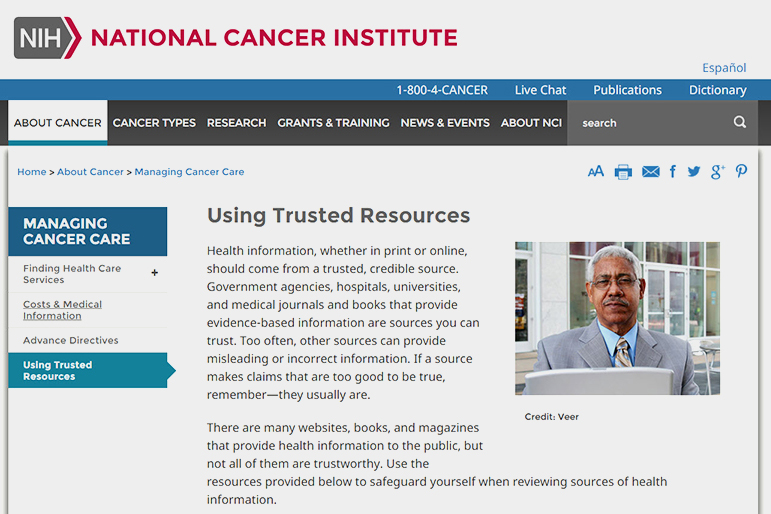Share page via email envelope icon
Screen dimensions: 771x514
pyautogui.click(x=650, y=172)
